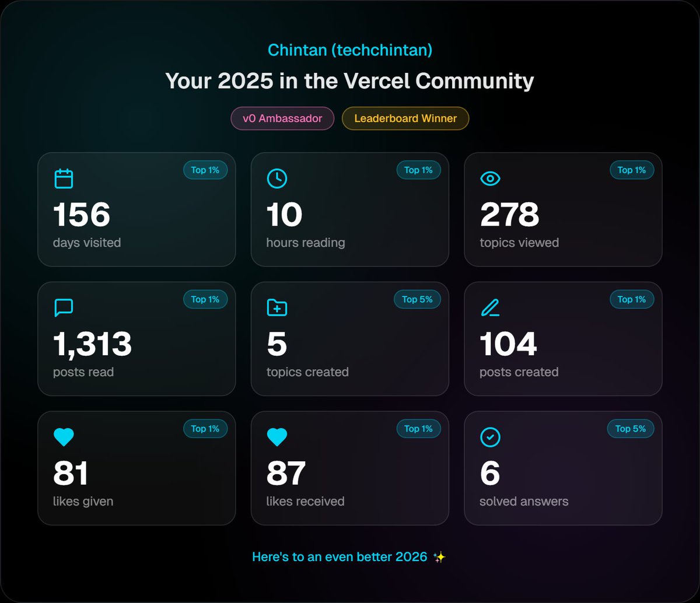Click the Top 5% badge on solved answers card
The height and width of the screenshot is (603, 700).
[x=631, y=429]
